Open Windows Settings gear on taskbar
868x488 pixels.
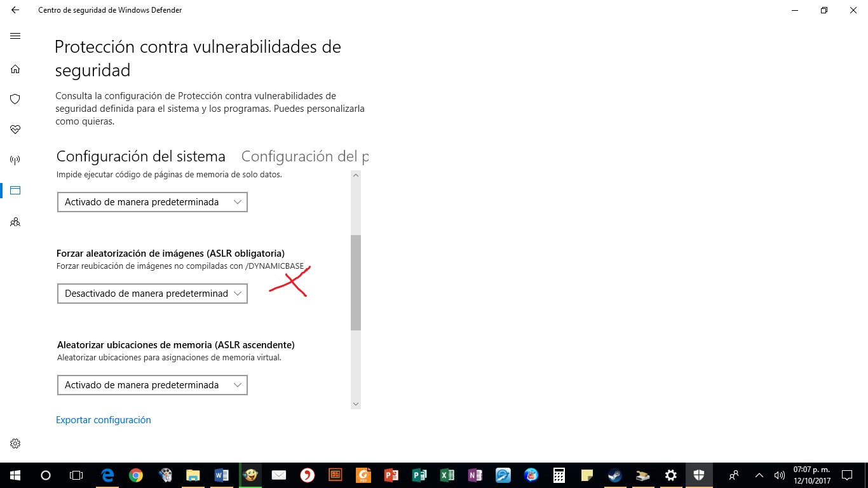click(x=671, y=475)
